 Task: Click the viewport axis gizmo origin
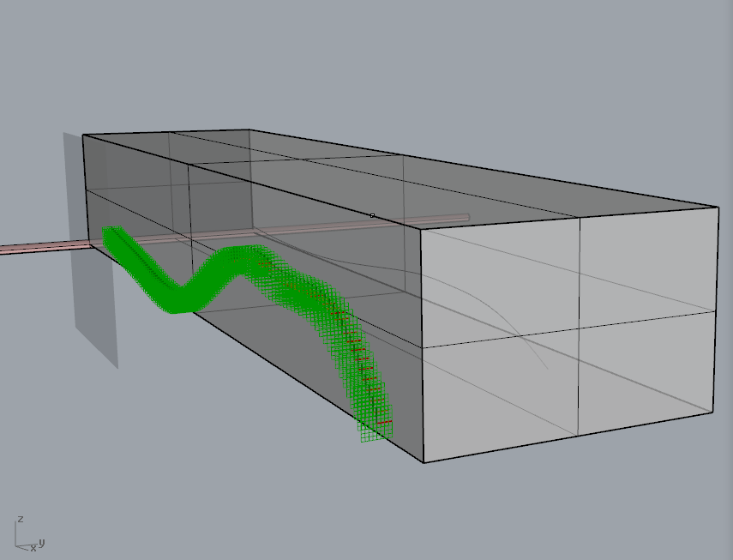tap(15, 546)
